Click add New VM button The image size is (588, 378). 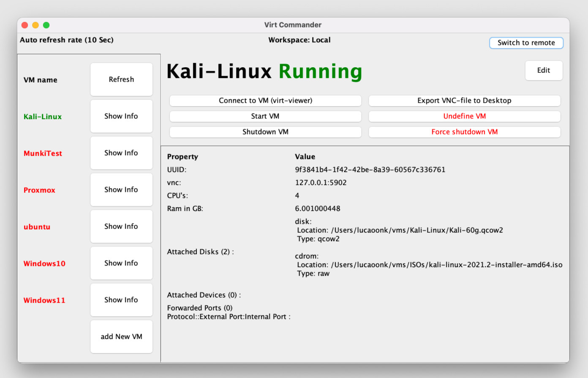121,337
